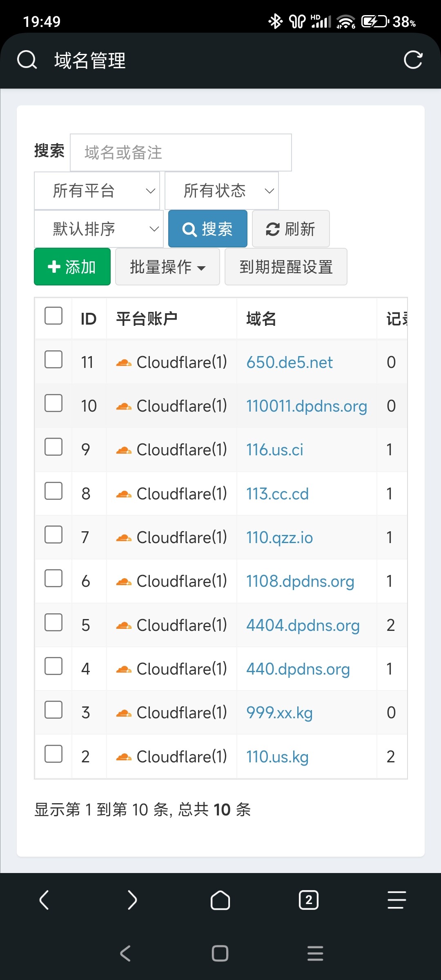The height and width of the screenshot is (980, 441).
Task: Expand the 所有平台 platform dropdown
Action: click(x=97, y=191)
